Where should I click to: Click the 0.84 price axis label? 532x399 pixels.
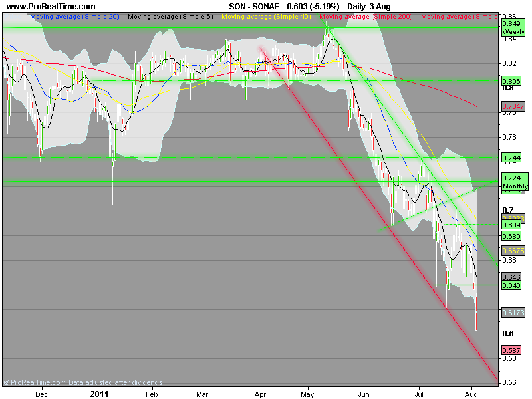pos(509,39)
